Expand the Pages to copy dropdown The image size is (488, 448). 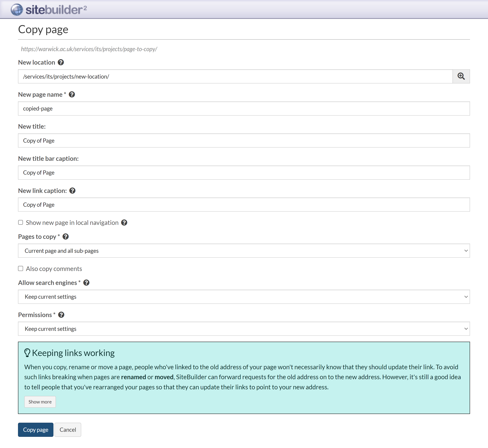point(244,251)
